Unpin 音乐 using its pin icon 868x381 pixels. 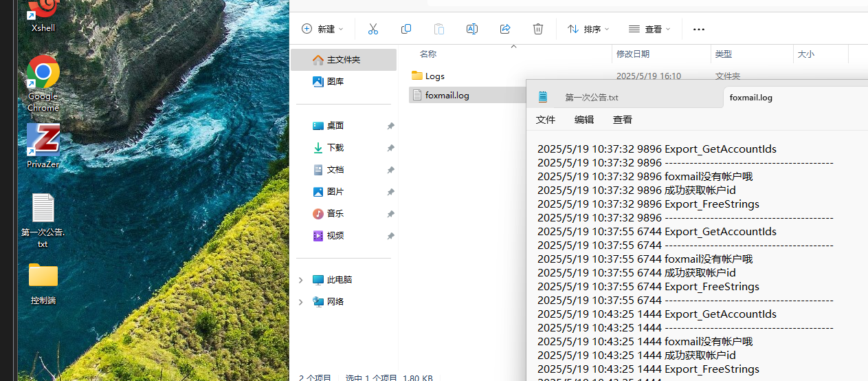tap(390, 215)
